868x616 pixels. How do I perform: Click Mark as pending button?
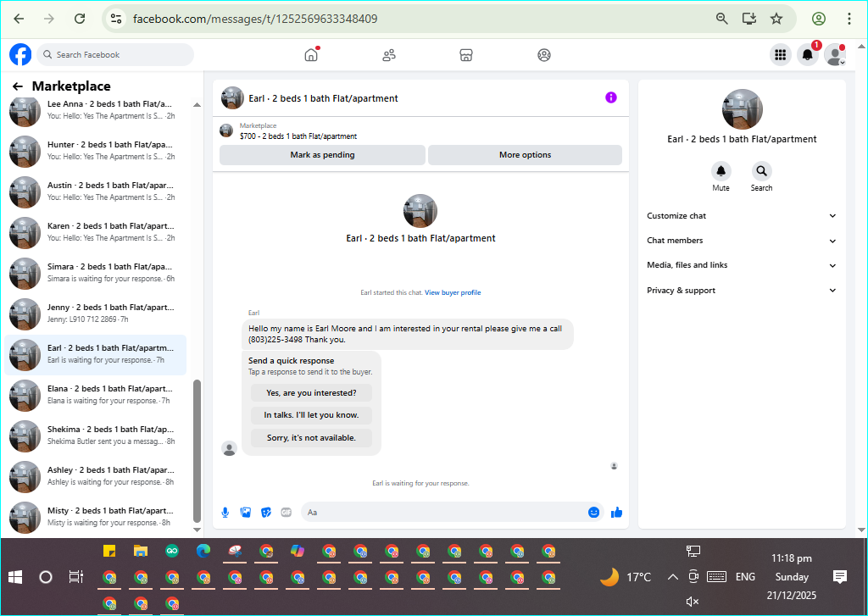322,155
